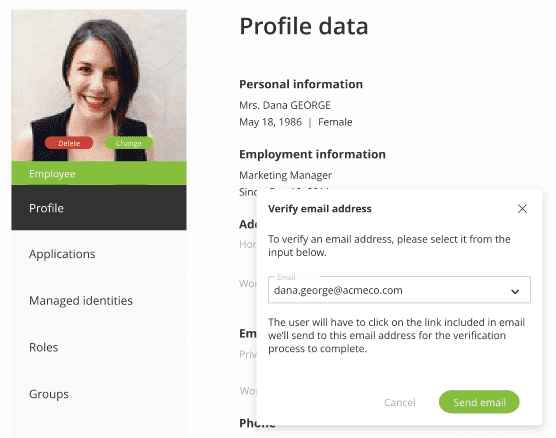Cancel the email verification dialog

[400, 402]
